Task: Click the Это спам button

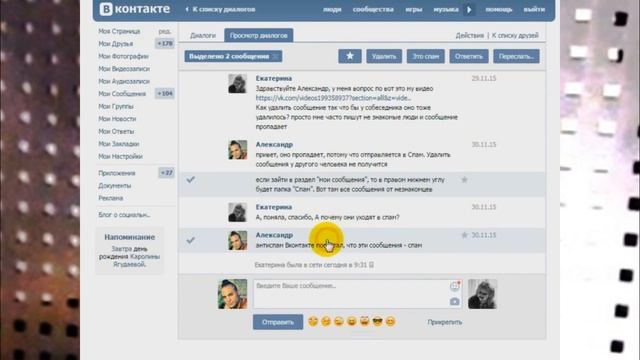Action: [426, 56]
